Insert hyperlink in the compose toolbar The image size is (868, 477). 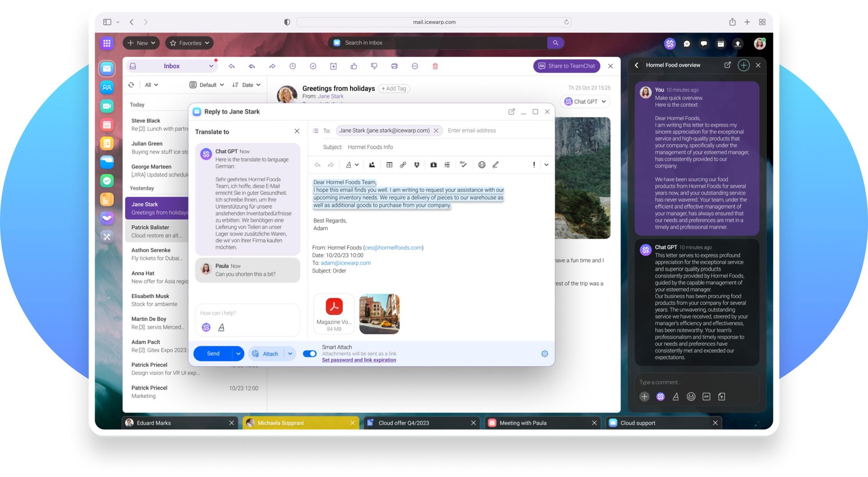tap(403, 165)
